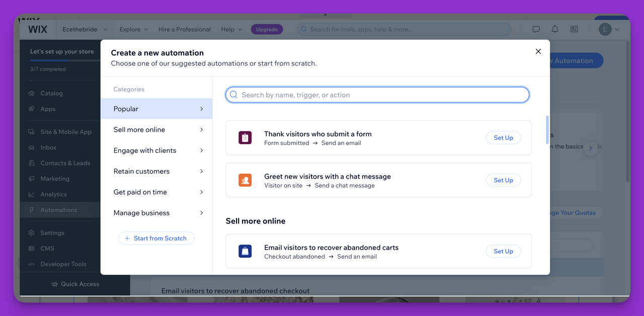Open the chat messages icon in header
Viewport: 644px width, 316px height.
click(x=536, y=29)
